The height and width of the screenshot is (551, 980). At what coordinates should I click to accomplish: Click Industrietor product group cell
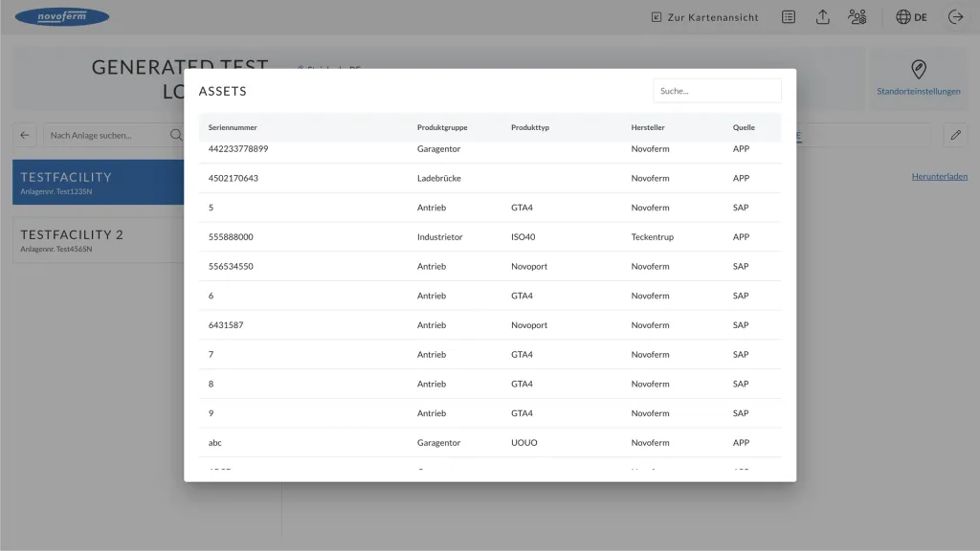439,237
